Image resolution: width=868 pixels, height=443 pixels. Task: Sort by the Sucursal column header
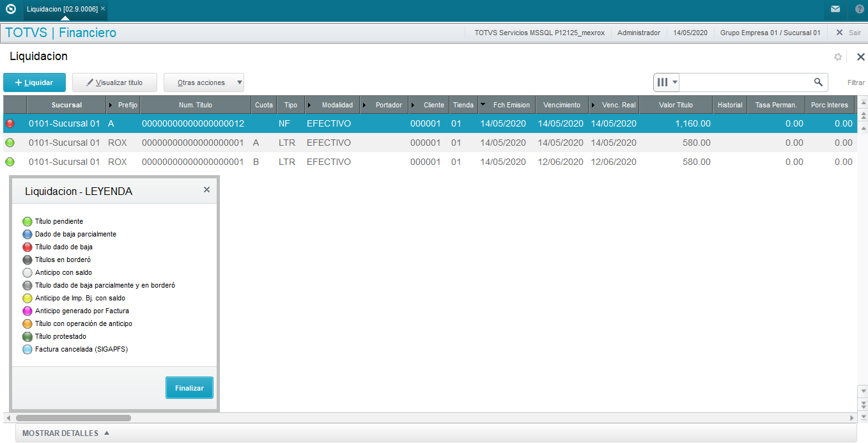pyautogui.click(x=66, y=105)
